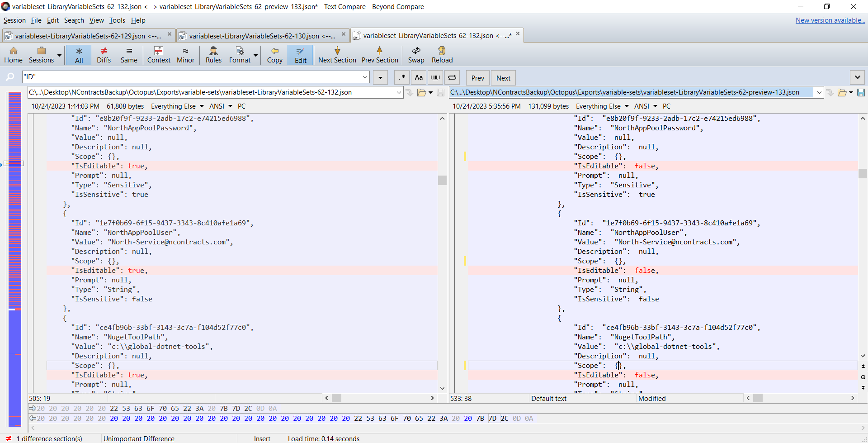Click inside the search text field
The height and width of the screenshot is (443, 868).
pos(194,77)
